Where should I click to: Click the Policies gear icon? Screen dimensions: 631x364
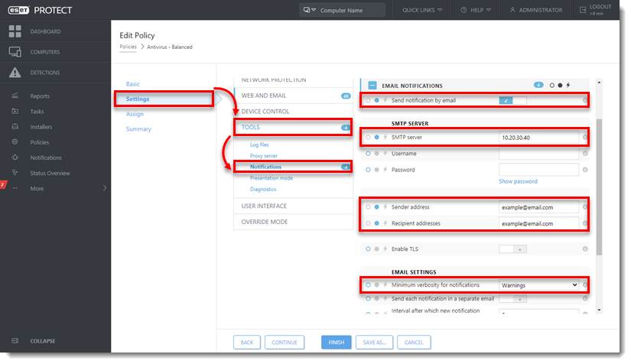pos(15,142)
